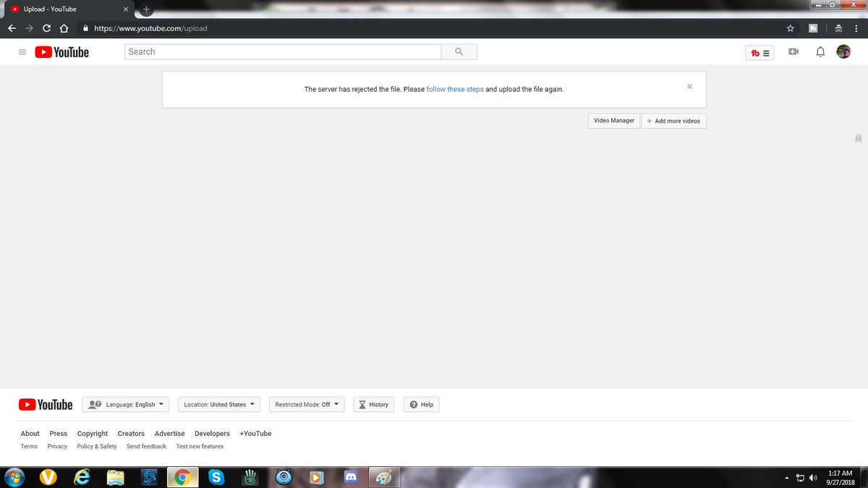Expand the Location: United States dropdown
Screen dimensions: 868x488
point(219,405)
